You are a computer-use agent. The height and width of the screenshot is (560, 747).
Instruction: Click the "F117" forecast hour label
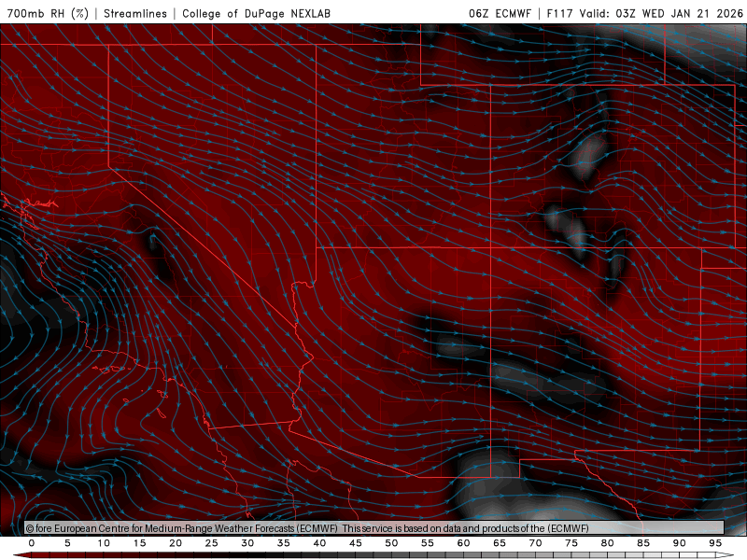click(559, 13)
